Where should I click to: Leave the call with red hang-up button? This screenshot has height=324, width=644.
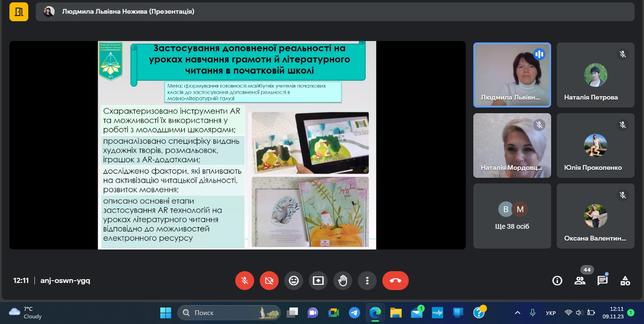[x=395, y=281]
